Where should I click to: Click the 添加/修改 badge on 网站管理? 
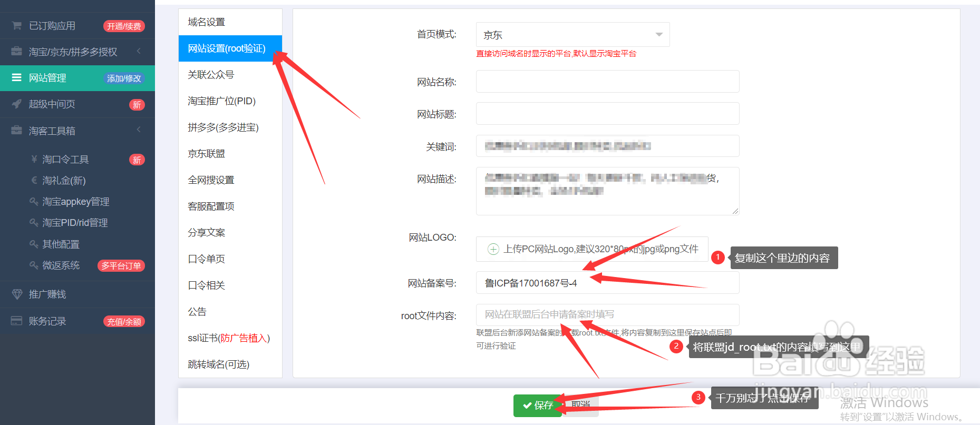click(124, 78)
